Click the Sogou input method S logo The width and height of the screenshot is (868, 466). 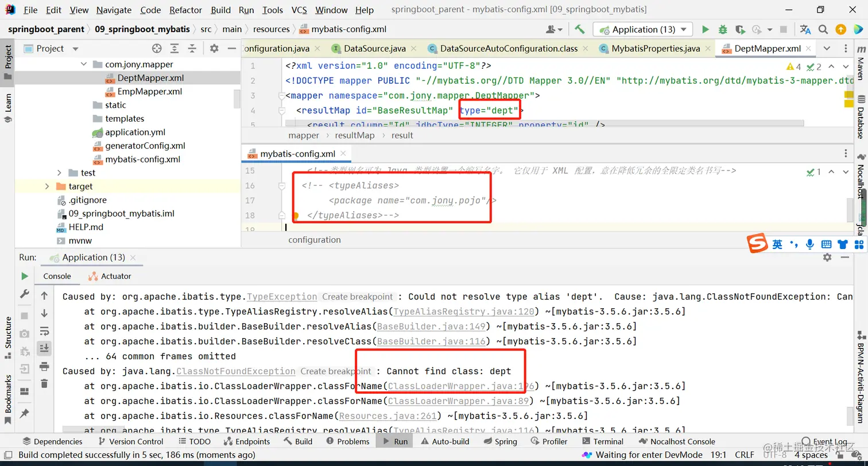pos(757,243)
